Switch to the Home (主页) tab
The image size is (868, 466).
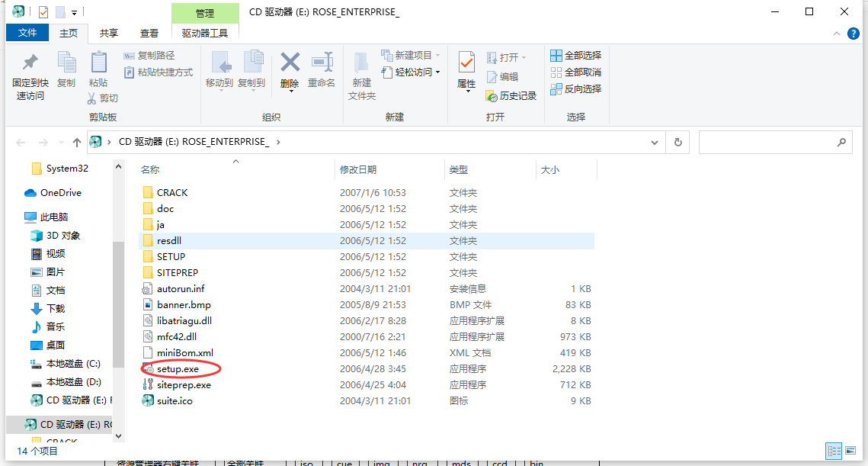click(x=69, y=34)
